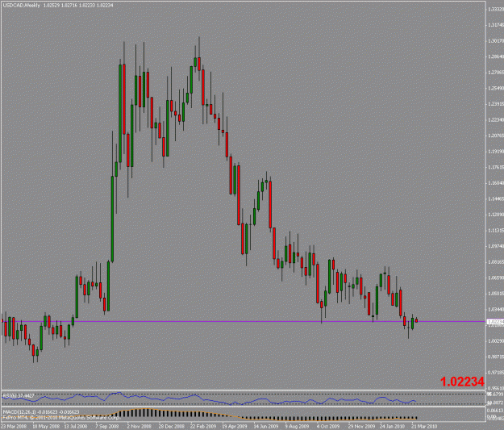Click the 1.03440 price axis label
This screenshot has width=504, height=430.
(496, 309)
